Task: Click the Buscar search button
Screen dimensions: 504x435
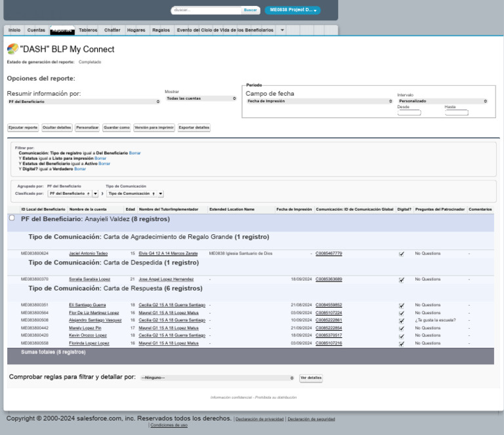Action: pos(250,10)
